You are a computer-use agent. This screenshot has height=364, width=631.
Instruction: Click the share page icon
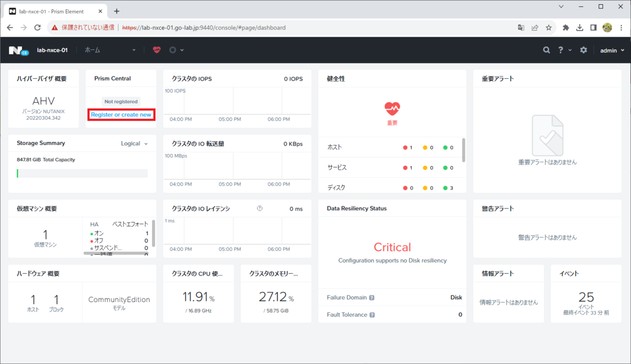[x=535, y=27]
